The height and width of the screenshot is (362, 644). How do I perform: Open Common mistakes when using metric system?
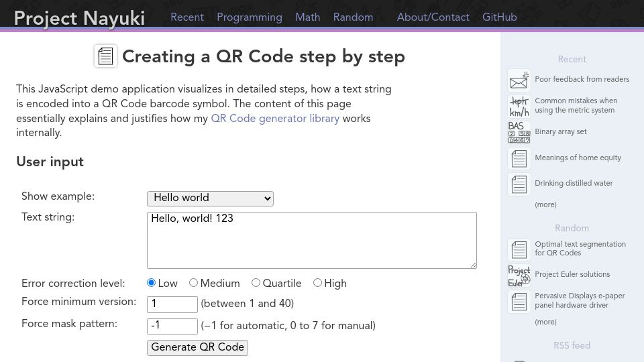click(576, 105)
